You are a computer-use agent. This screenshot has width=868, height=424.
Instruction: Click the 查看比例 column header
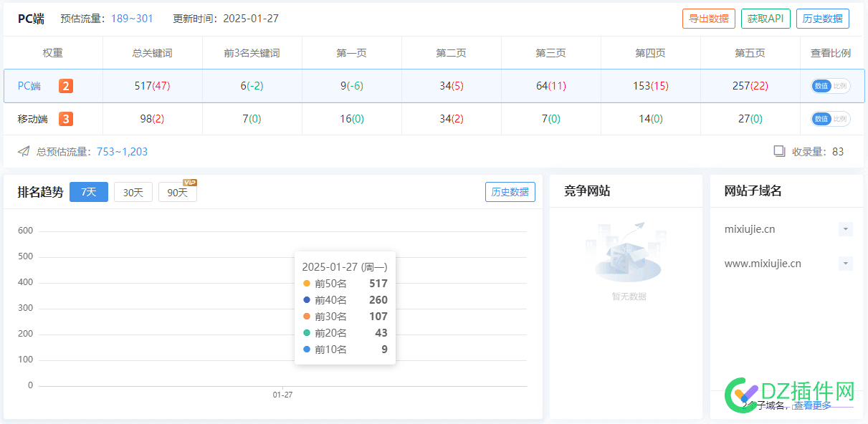[x=831, y=53]
